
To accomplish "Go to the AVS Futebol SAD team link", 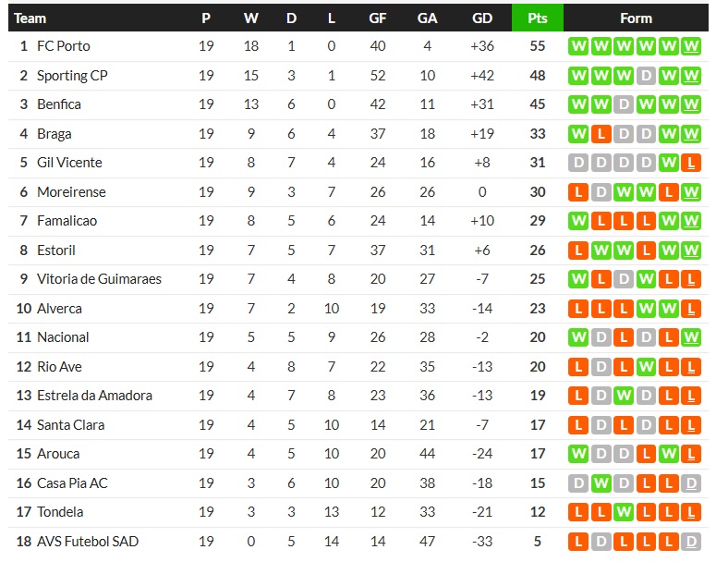I will pos(88,542).
